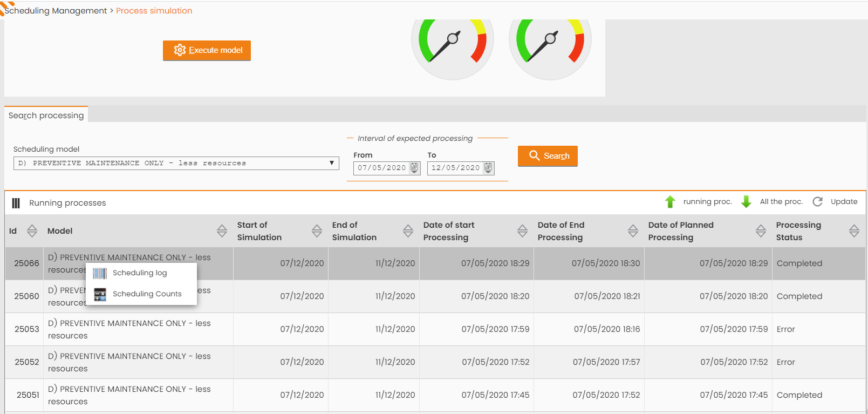The width and height of the screenshot is (868, 414).
Task: Sort by Date of start Processing arrows
Action: [x=522, y=231]
